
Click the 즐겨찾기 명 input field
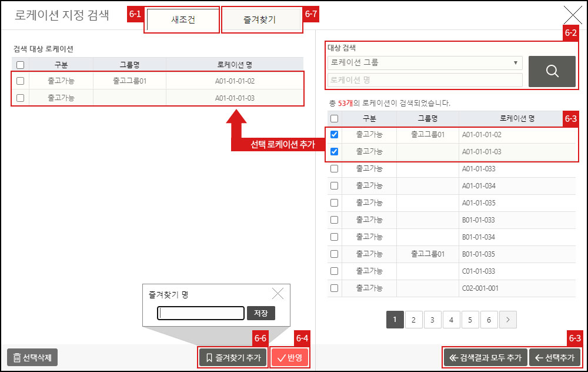pyautogui.click(x=200, y=313)
